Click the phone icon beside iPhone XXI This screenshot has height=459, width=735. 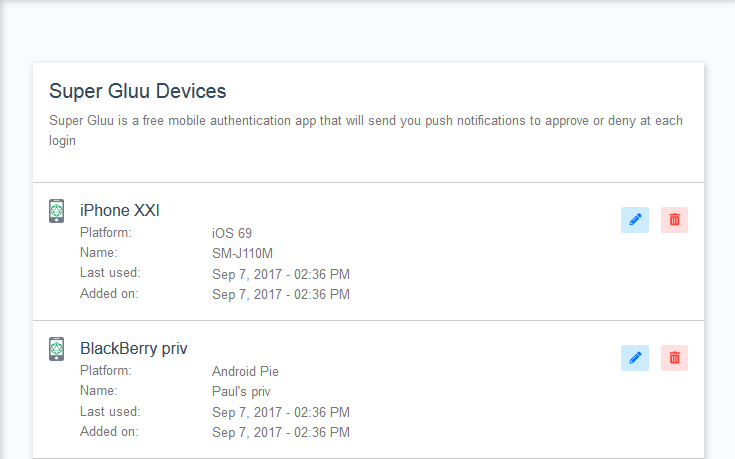point(57,211)
